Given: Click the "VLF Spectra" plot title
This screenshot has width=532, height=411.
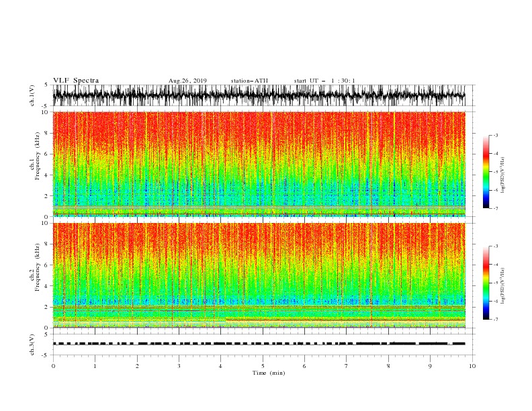Looking at the screenshot, I should click(x=76, y=81).
